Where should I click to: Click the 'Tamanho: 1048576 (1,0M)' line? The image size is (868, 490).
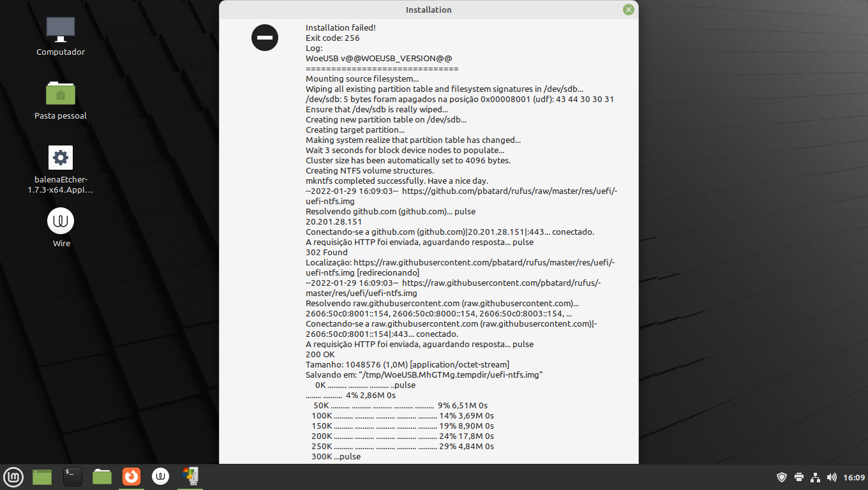click(x=407, y=364)
